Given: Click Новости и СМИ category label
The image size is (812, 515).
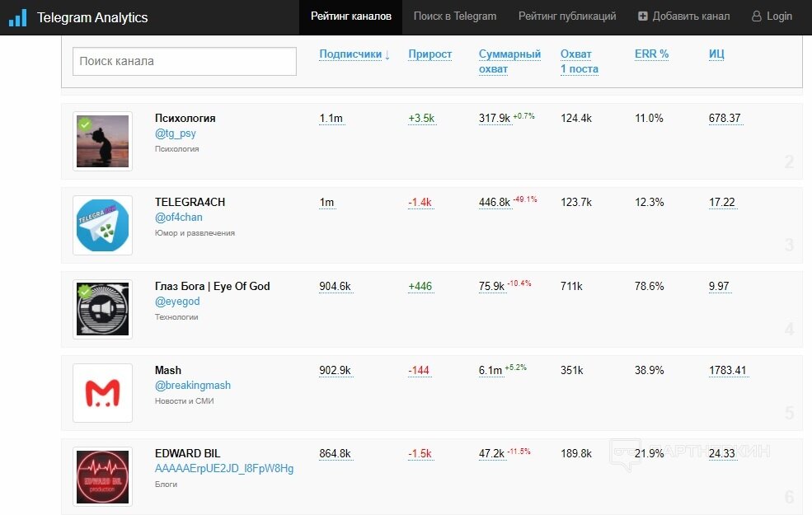Looking at the screenshot, I should tap(184, 400).
